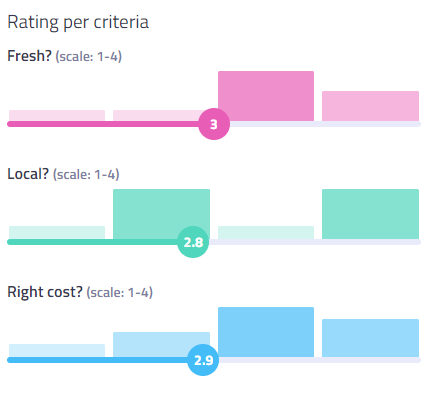Click the Local slider's filled green track
This screenshot has width=439, height=396.
tap(93, 242)
